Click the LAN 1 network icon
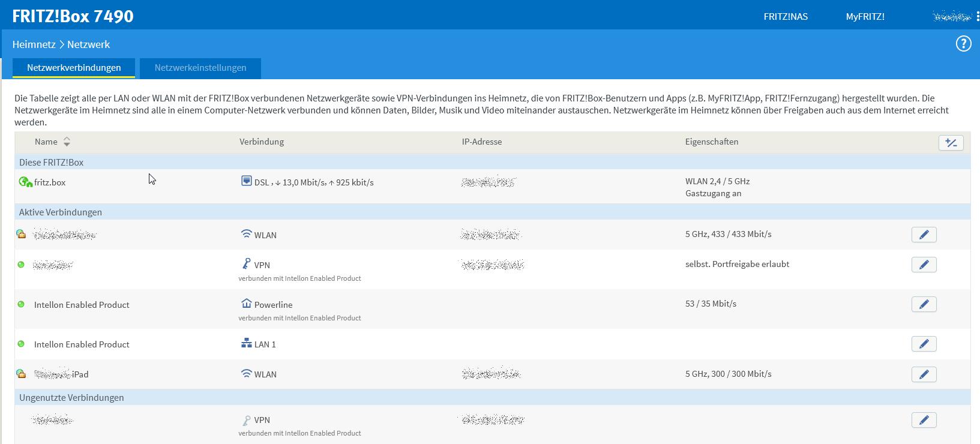Screen dimensions: 980x444 [x=246, y=343]
